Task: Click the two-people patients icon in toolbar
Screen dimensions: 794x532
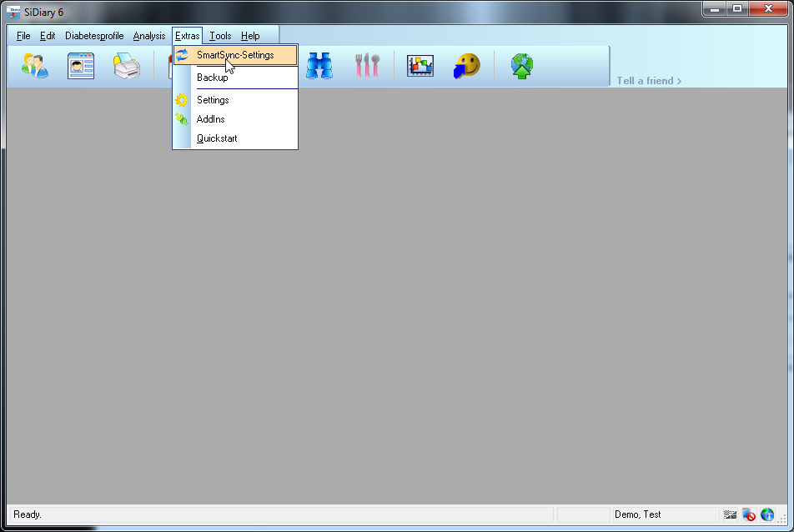Action: click(35, 66)
